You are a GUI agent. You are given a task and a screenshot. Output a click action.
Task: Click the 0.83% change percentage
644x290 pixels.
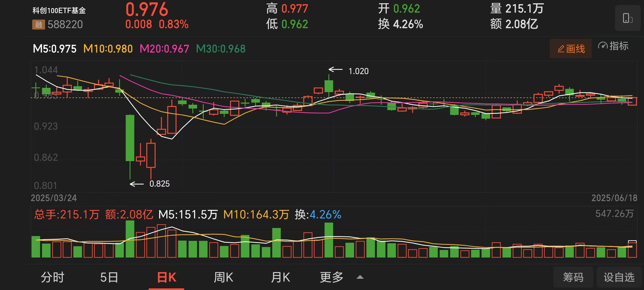click(174, 24)
